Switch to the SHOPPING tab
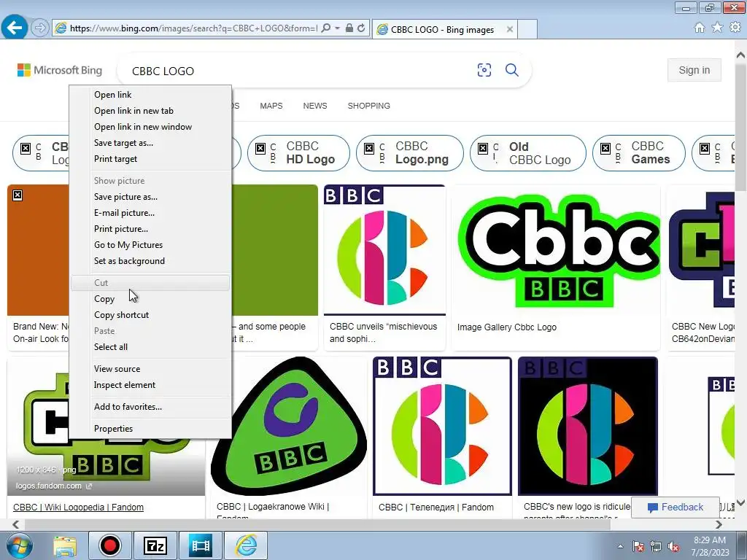This screenshot has height=560, width=747. 368,106
